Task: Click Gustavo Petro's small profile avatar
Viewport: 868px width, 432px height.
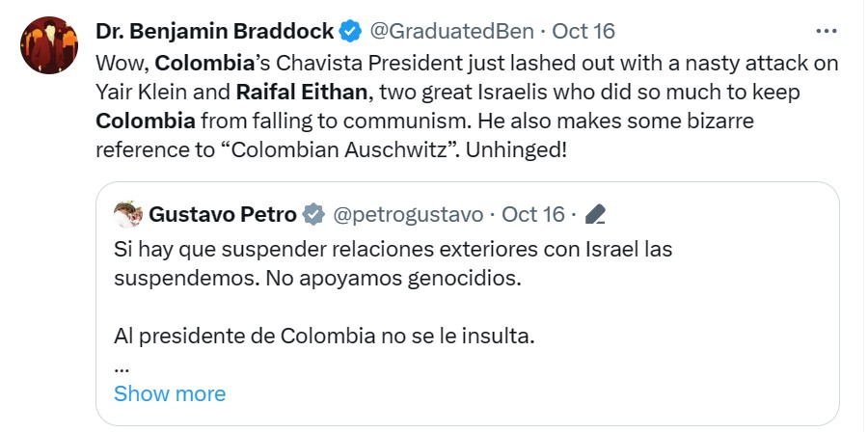Action: [x=128, y=213]
